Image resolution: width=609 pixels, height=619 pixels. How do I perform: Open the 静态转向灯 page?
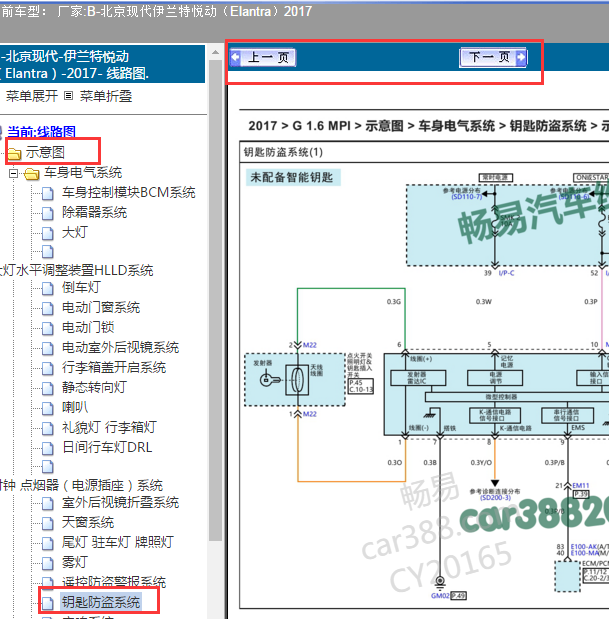[x=94, y=387]
